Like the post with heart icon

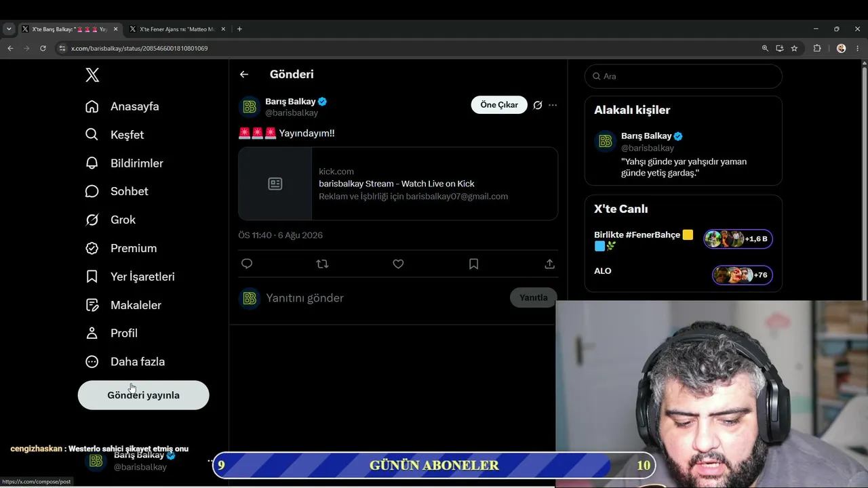point(398,264)
